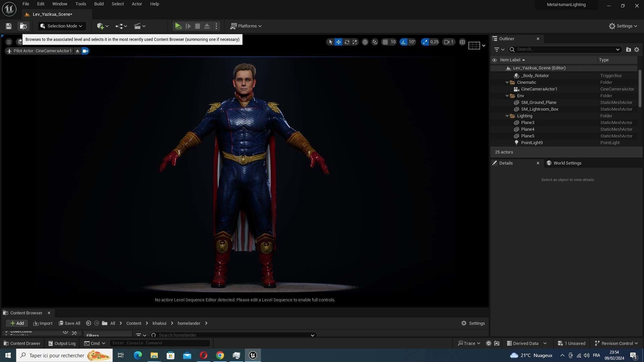Create new folder in Outliner

628,50
